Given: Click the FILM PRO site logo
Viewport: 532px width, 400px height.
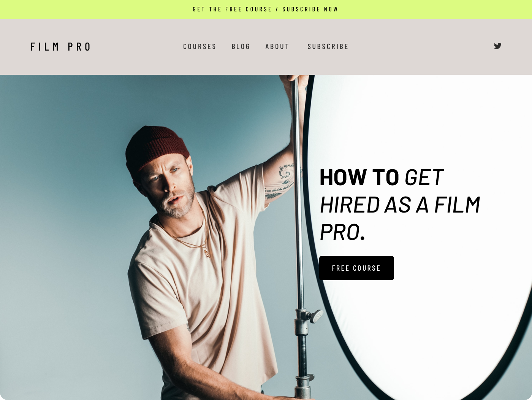Looking at the screenshot, I should click(x=61, y=47).
